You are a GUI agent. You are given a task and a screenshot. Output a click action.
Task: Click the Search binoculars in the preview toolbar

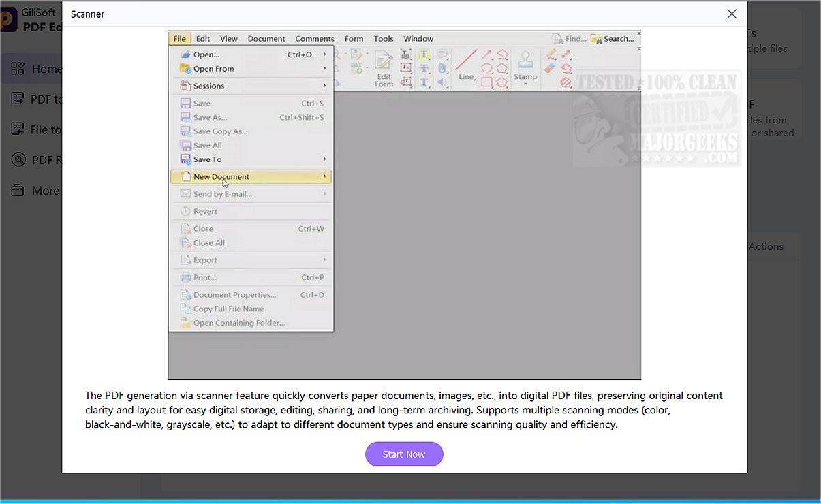(596, 39)
